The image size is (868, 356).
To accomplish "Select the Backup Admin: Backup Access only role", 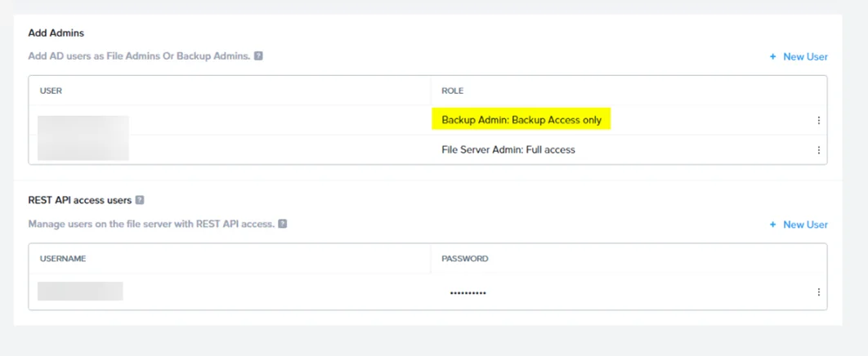I will [x=521, y=120].
